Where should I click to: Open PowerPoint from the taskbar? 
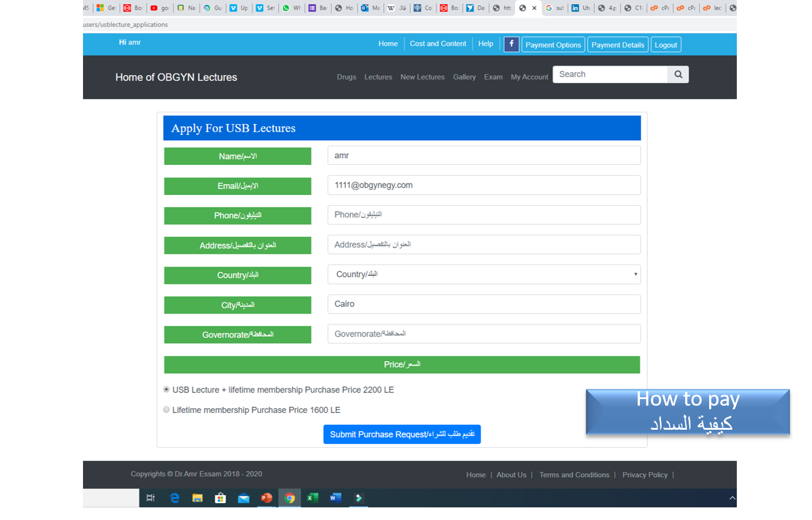coord(266,498)
